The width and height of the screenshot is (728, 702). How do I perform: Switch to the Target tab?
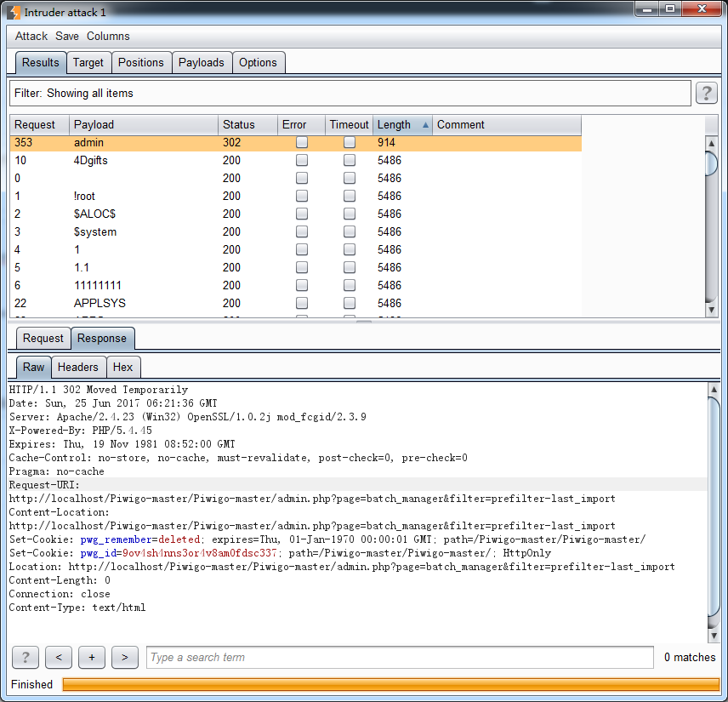pos(88,63)
